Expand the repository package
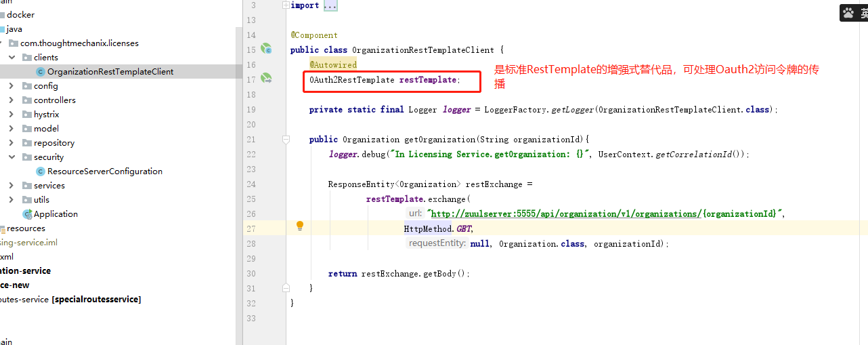868x345 pixels. coord(12,143)
